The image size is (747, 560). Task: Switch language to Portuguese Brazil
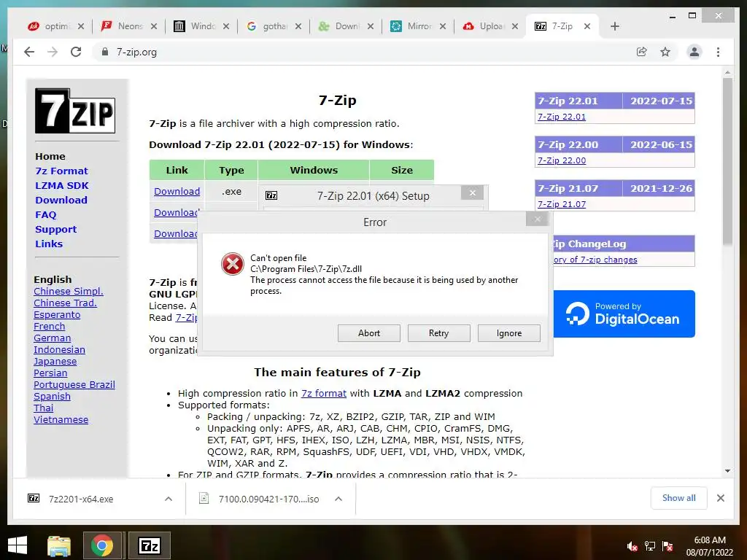[74, 385]
